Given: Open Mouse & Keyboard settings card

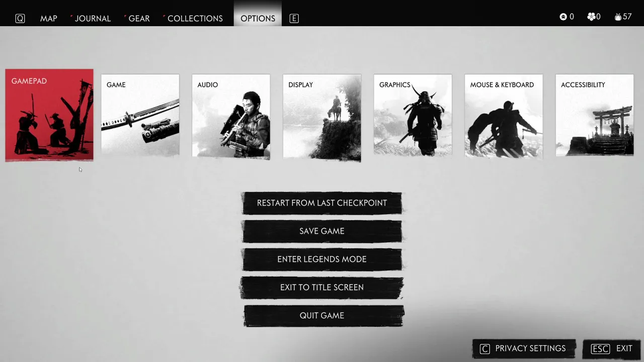Looking at the screenshot, I should tap(504, 116).
